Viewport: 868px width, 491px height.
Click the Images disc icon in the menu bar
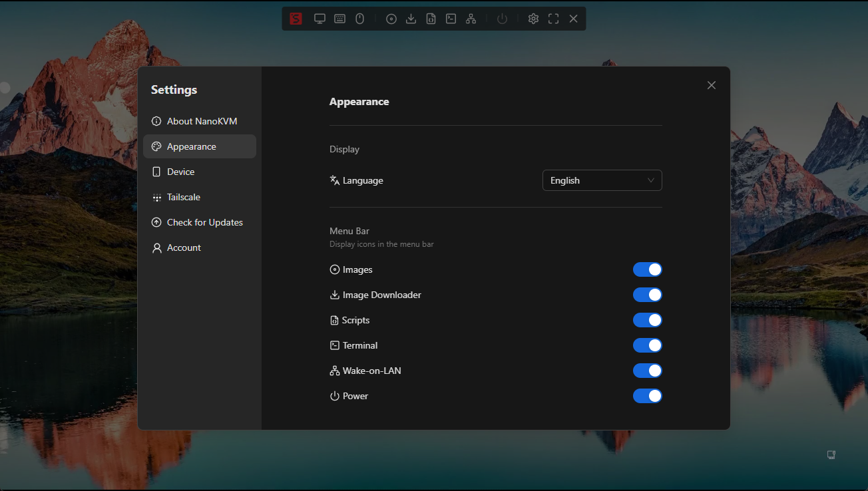coord(391,19)
